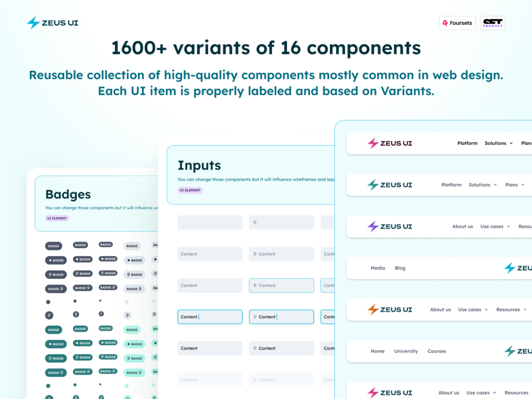This screenshot has width=532, height=399.
Task: Click the fully visible light grey BADGE with trailing bolt
Action: coord(134,289)
